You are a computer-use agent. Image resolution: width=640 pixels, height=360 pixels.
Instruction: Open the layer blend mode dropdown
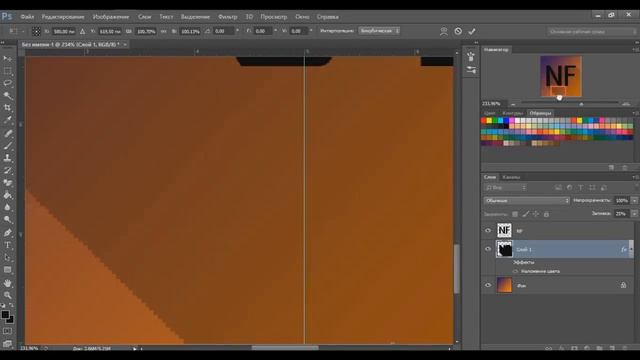point(527,200)
